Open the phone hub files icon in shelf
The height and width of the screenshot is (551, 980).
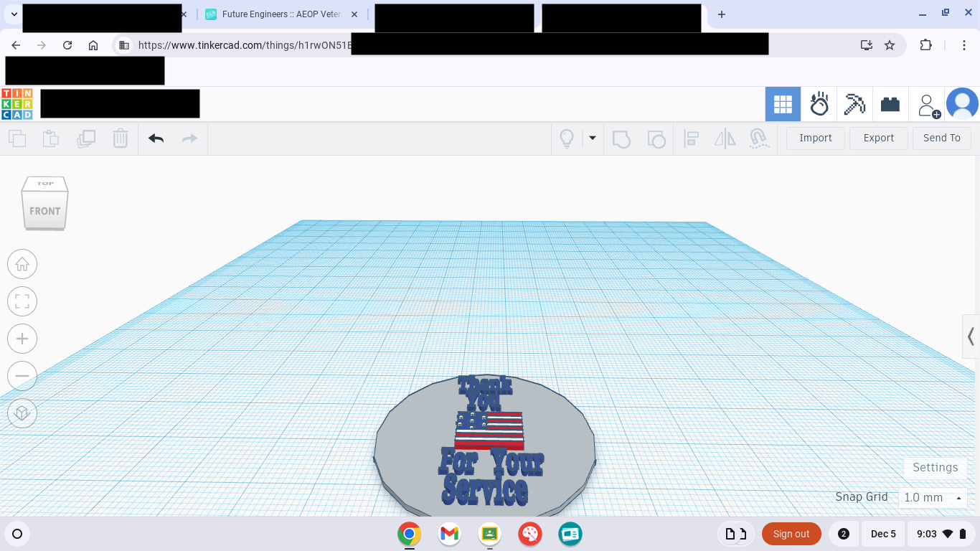[x=736, y=534]
